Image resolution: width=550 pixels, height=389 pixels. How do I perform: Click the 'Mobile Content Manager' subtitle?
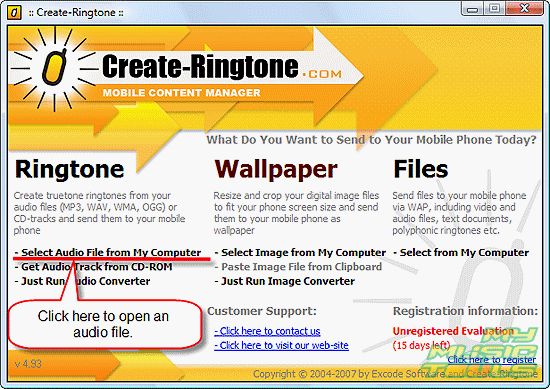(182, 93)
